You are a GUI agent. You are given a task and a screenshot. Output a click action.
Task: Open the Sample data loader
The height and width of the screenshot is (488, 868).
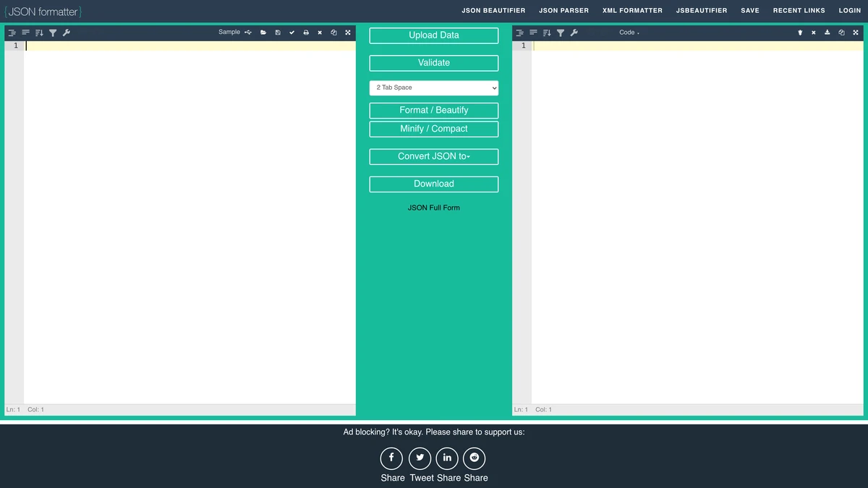pyautogui.click(x=229, y=32)
